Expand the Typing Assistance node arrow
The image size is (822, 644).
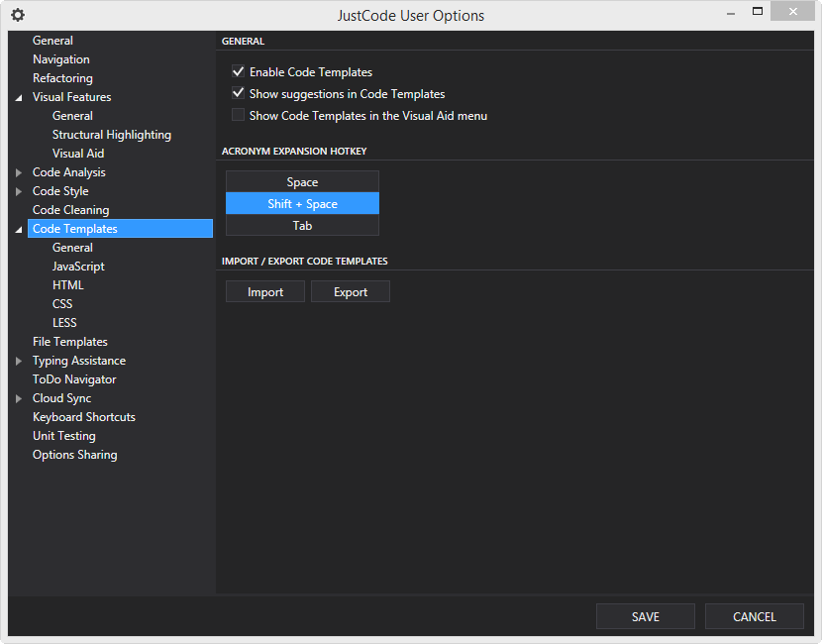(19, 361)
